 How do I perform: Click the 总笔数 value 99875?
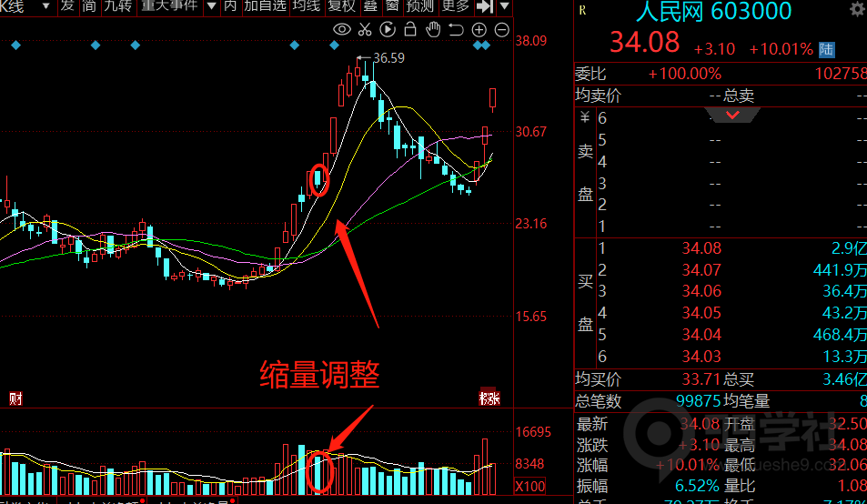click(x=699, y=400)
